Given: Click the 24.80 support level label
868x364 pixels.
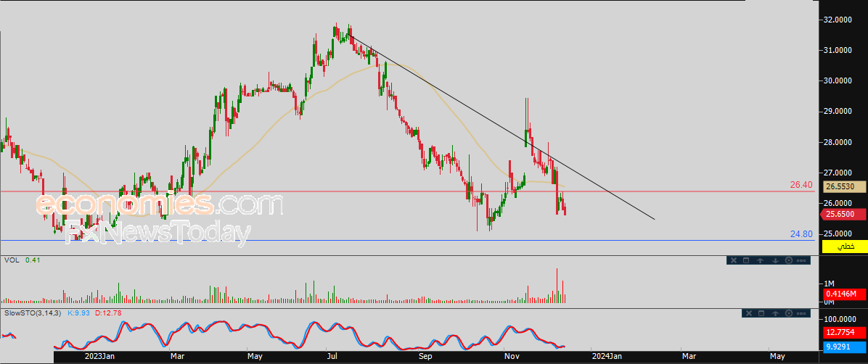Looking at the screenshot, I should [801, 234].
